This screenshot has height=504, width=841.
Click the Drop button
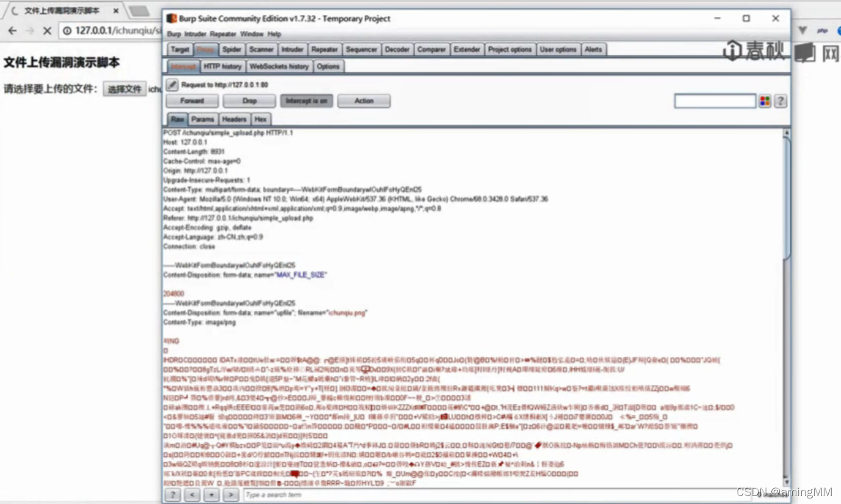point(249,101)
